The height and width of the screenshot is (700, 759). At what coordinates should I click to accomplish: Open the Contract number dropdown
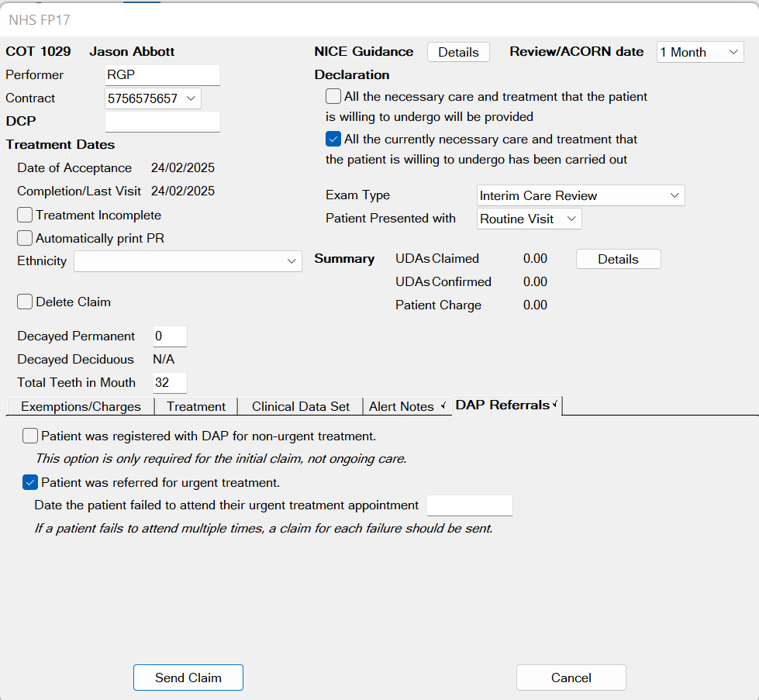(153, 98)
